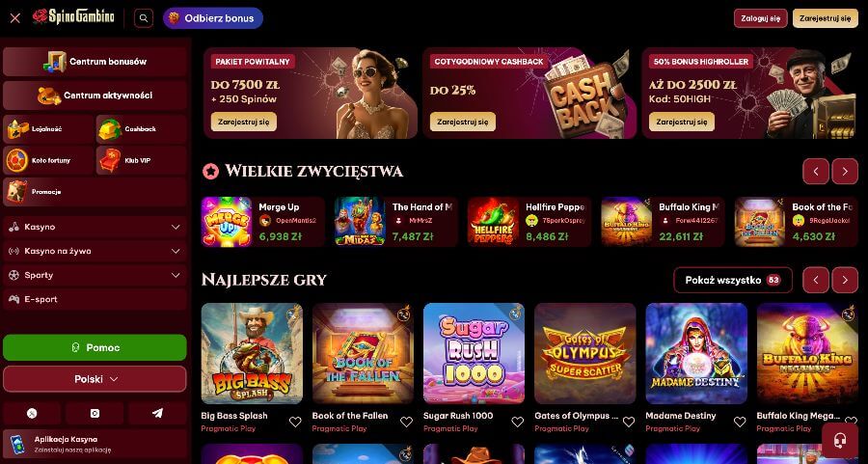Expand Kasyno na żywo section
Viewport: 868px width, 464px height.
tap(95, 251)
